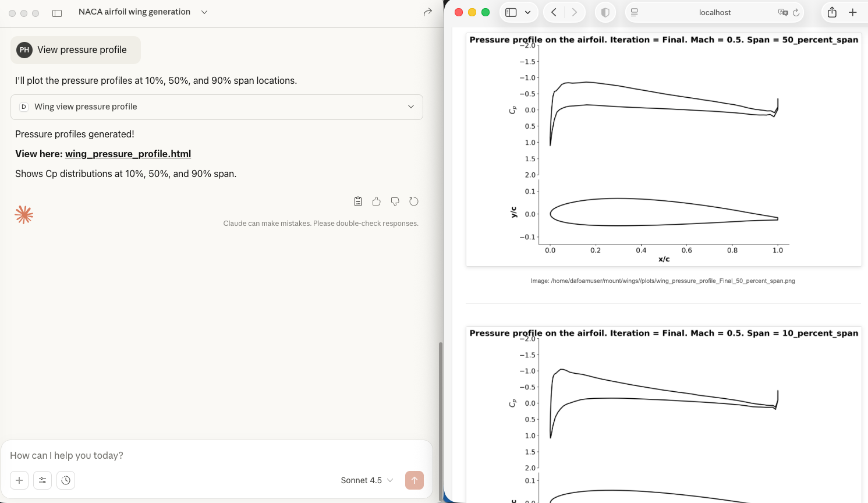This screenshot has height=503, width=868.
Task: Give the response a thumbs down
Action: (x=395, y=201)
